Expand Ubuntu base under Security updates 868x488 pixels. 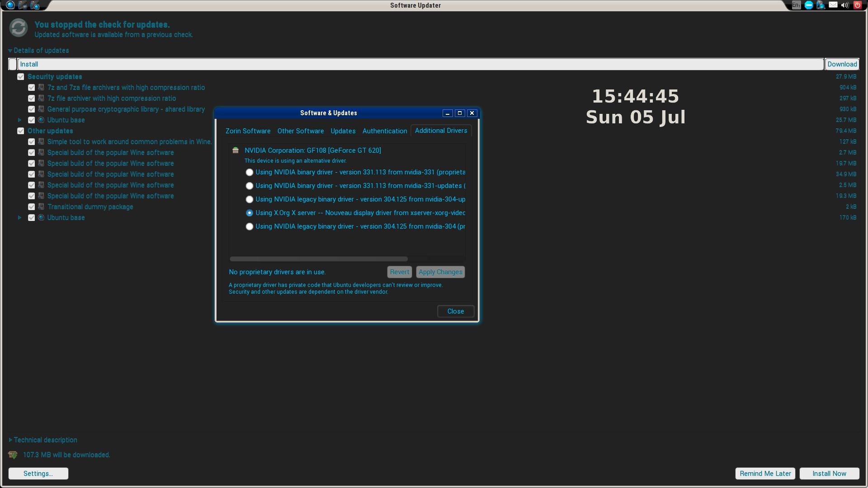point(19,120)
